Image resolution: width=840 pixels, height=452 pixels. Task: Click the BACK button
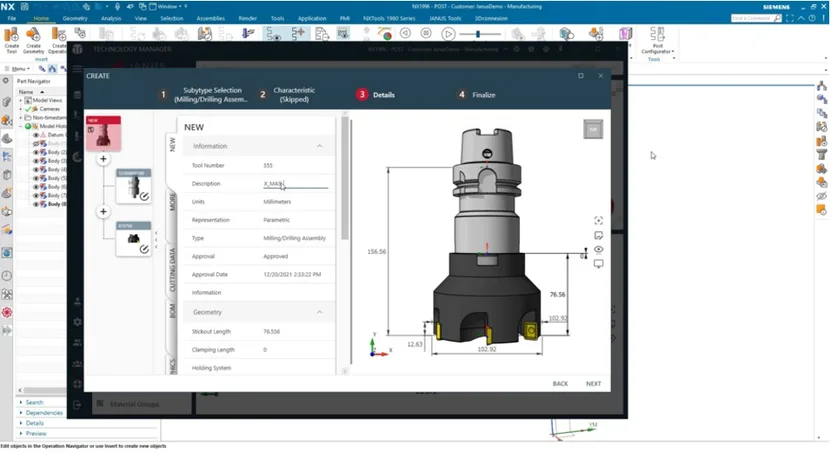[560, 384]
